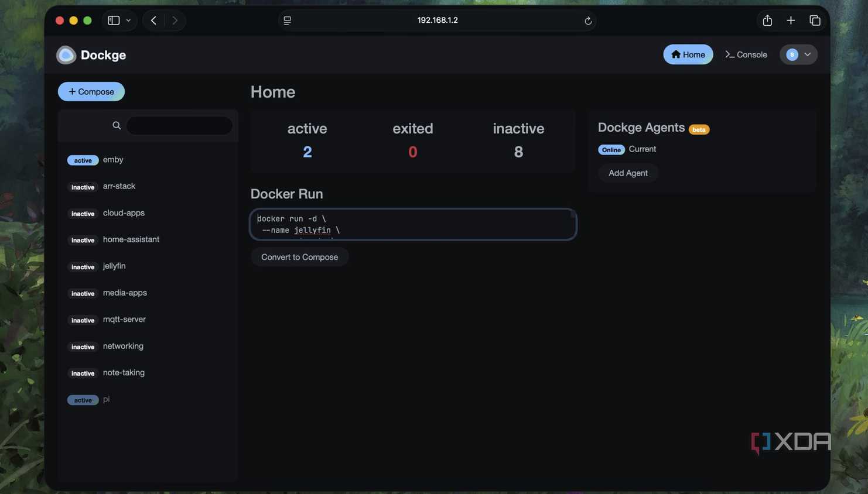This screenshot has width=868, height=494.
Task: Open the mqtt-server stack
Action: (x=148, y=320)
